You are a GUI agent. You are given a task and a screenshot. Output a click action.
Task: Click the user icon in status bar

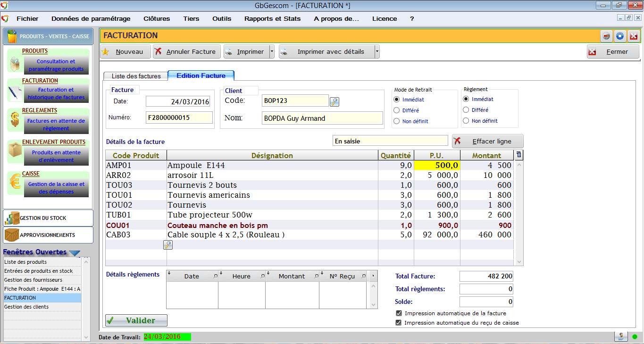coord(620,337)
